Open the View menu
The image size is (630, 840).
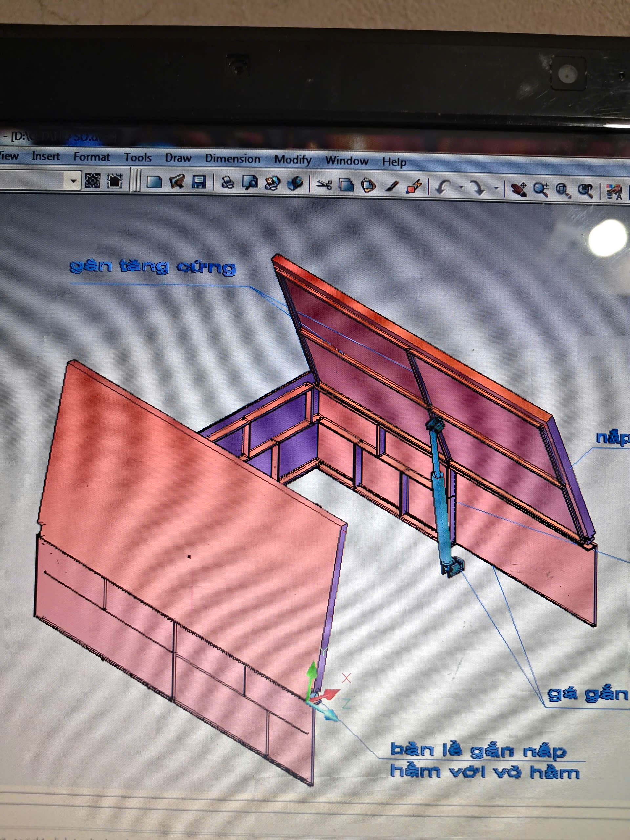[9, 156]
